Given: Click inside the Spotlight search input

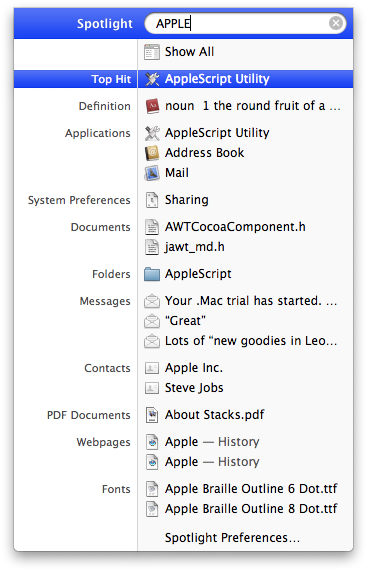Looking at the screenshot, I should [238, 24].
